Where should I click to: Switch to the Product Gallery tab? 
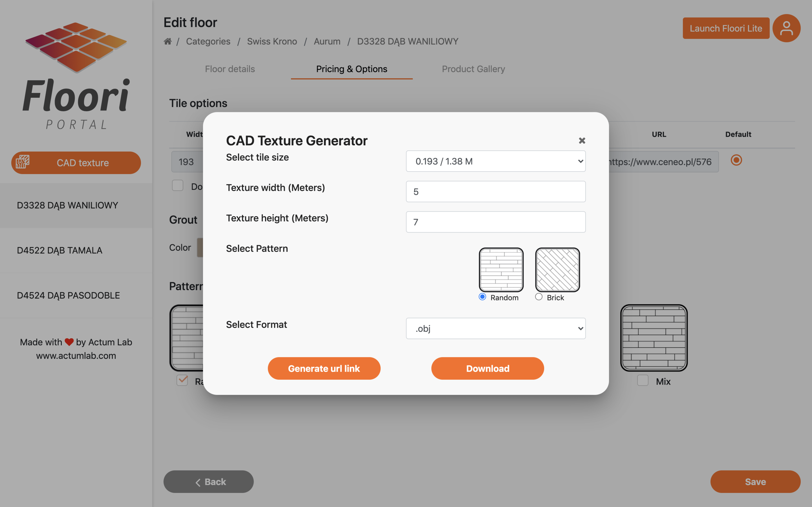(x=473, y=69)
